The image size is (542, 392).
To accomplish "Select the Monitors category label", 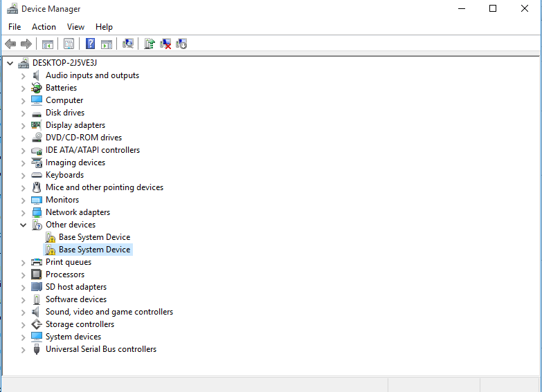I will click(x=62, y=200).
